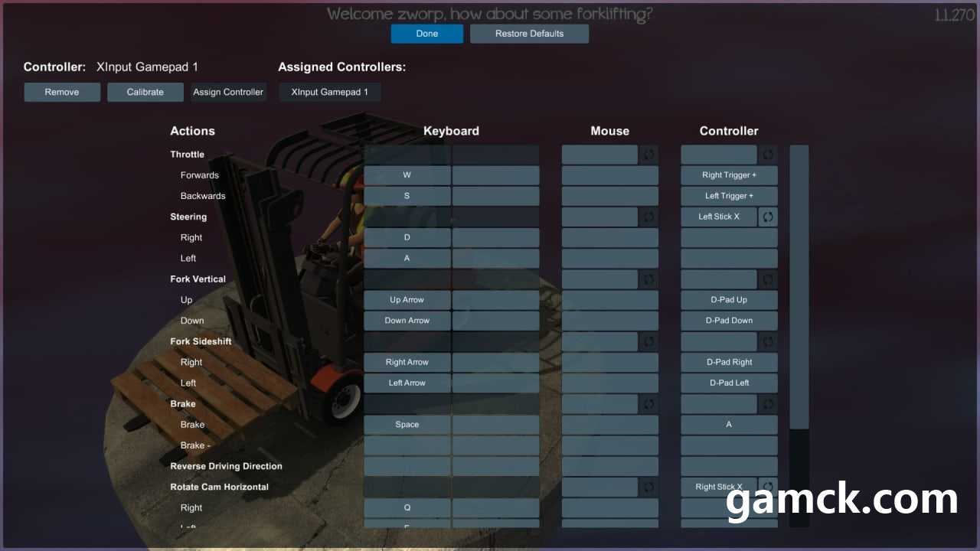Select Mouse binding slot for Forwards
This screenshot has width=980, height=551.
point(610,175)
